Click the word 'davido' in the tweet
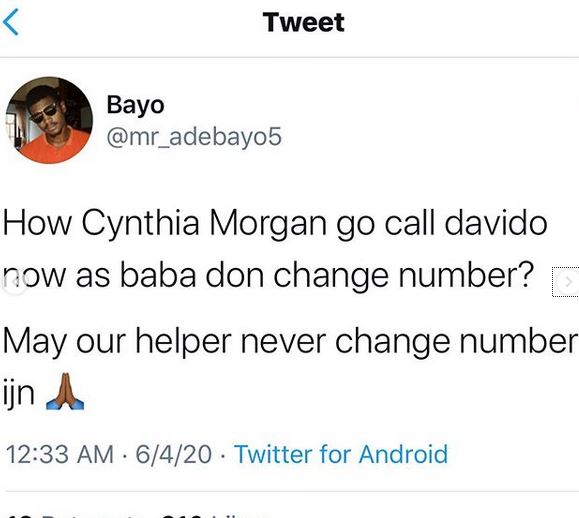Viewport: 579px width, 518px height. [496, 223]
